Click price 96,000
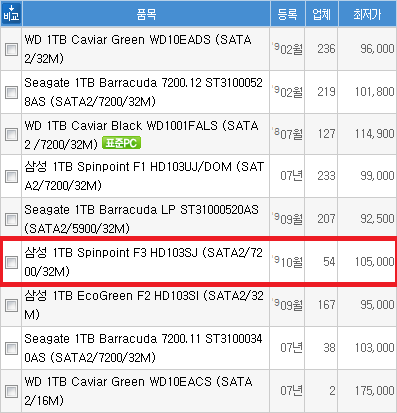The image size is (397, 413). [377, 49]
